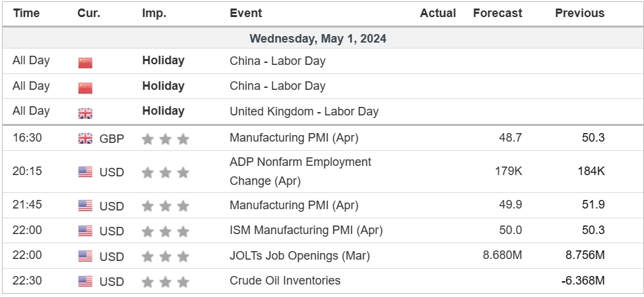644x297 pixels.
Task: Select the Imp. column header
Action: click(x=154, y=13)
